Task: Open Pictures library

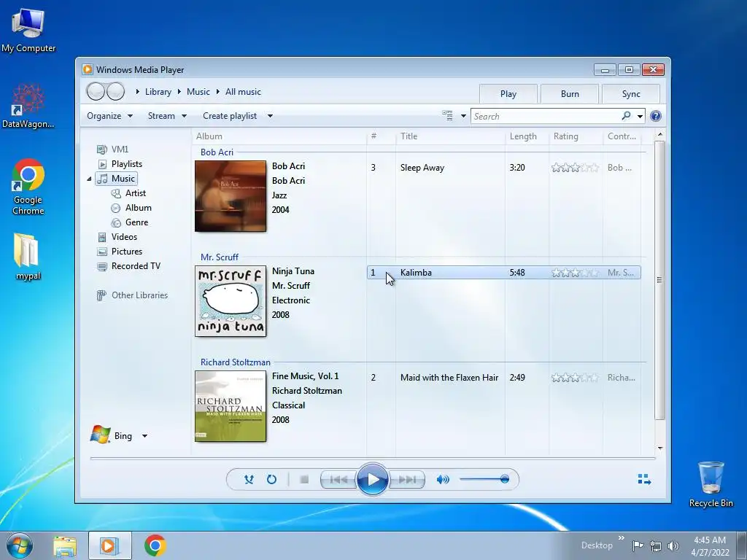Action: click(127, 252)
